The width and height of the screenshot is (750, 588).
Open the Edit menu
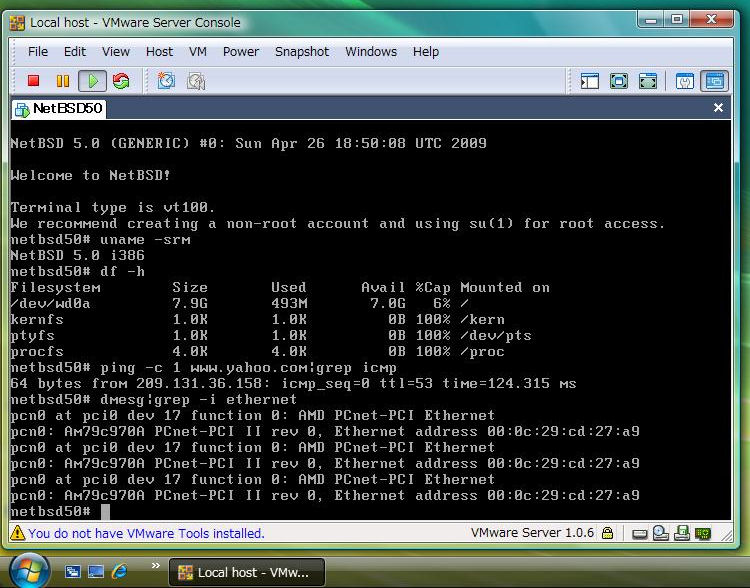click(x=75, y=52)
